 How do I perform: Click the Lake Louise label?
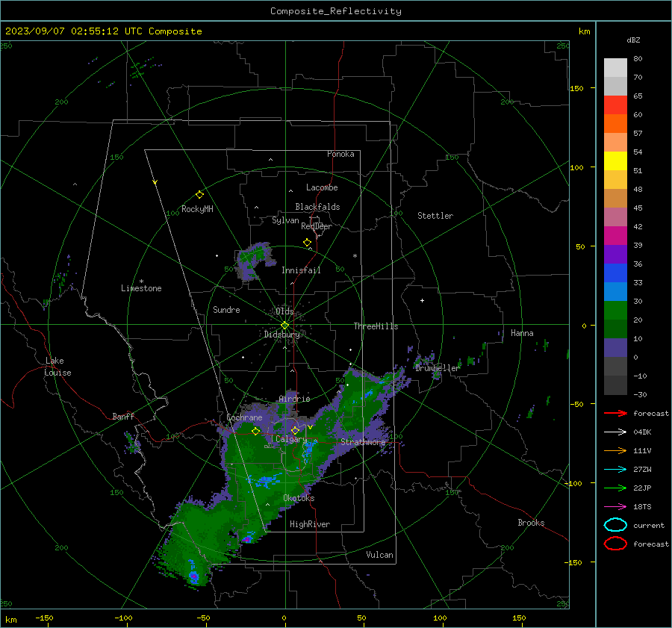click(x=57, y=367)
